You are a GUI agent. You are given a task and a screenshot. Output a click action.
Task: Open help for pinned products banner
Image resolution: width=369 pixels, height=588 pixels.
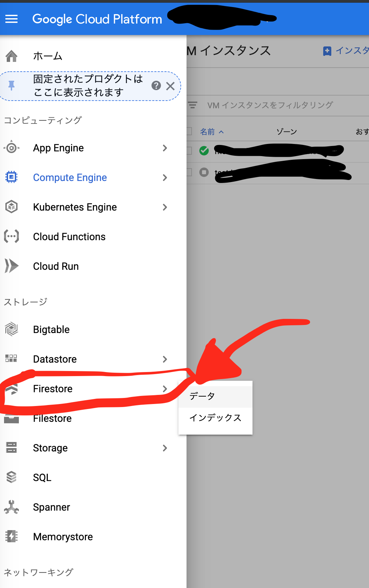pos(156,85)
